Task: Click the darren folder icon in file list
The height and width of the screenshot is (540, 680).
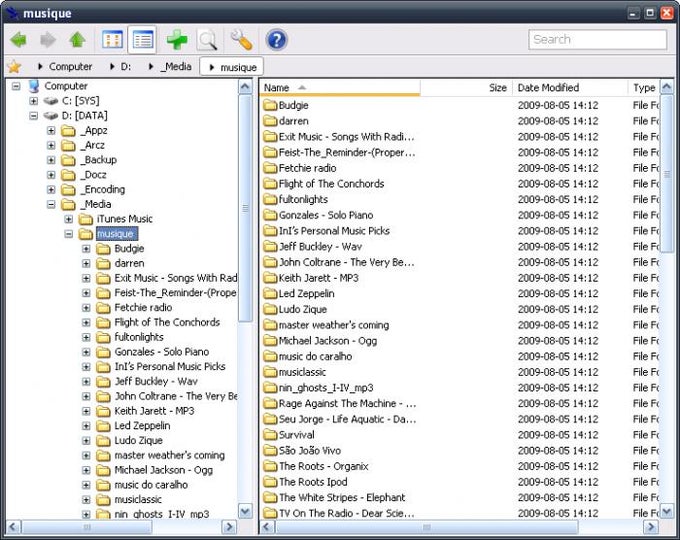Action: (270, 121)
